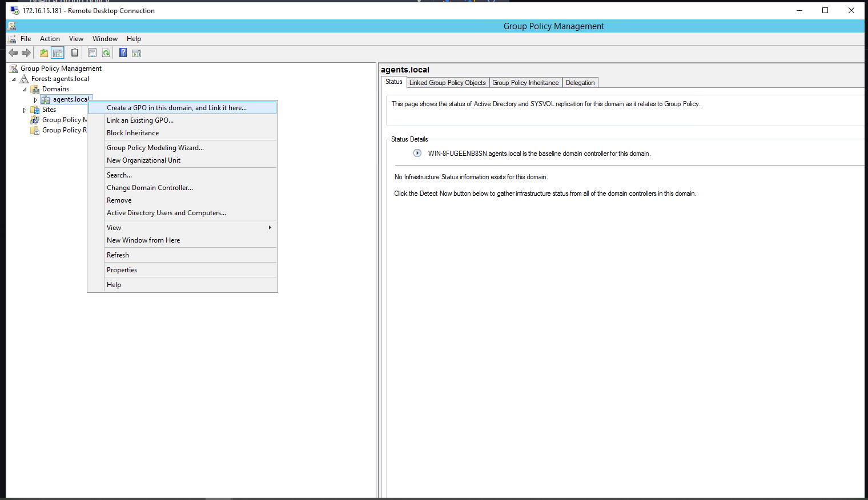Image resolution: width=868 pixels, height=500 pixels.
Task: Switch to Linked Group Policy Objects tab
Action: click(x=447, y=83)
